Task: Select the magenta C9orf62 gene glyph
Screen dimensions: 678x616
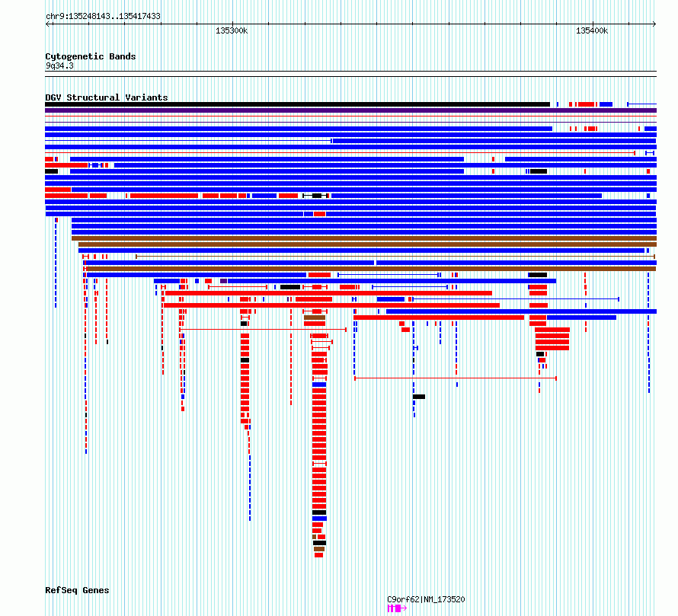Action: (397, 608)
